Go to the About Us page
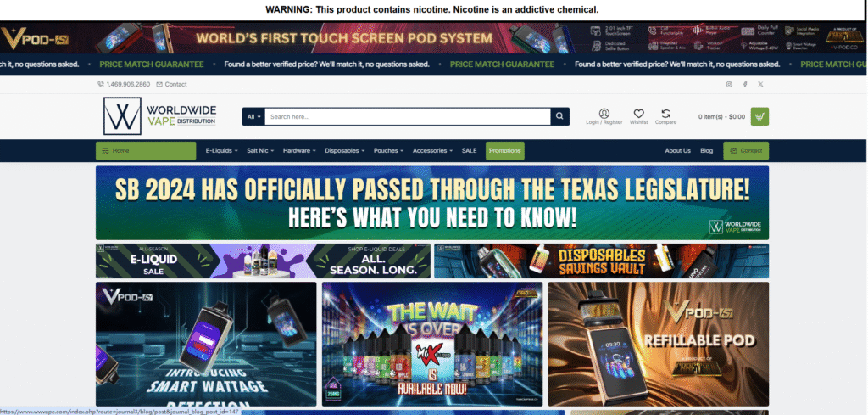The width and height of the screenshot is (868, 415). coord(677,151)
